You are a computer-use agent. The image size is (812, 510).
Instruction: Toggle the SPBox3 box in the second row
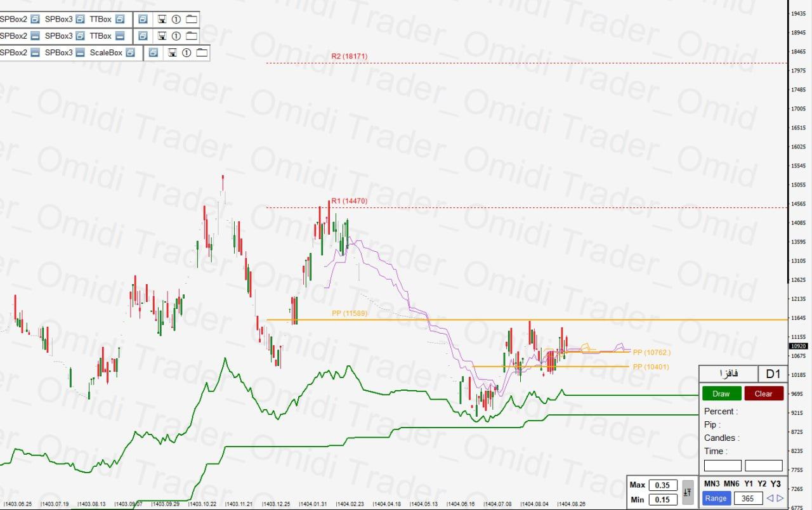80,36
